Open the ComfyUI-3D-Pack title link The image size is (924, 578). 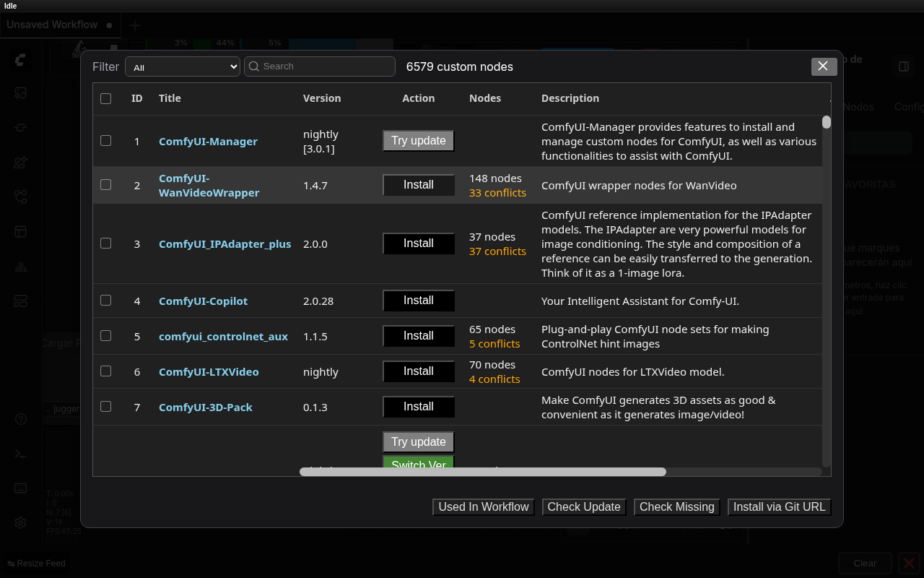206,407
